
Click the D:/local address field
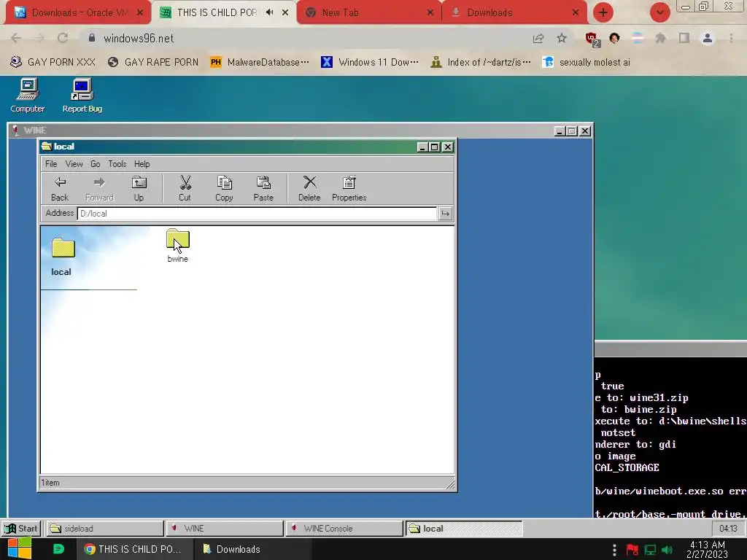click(257, 214)
